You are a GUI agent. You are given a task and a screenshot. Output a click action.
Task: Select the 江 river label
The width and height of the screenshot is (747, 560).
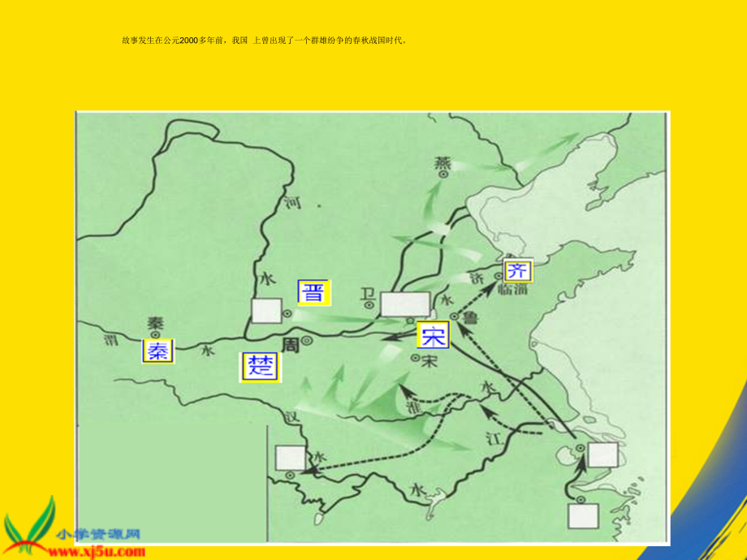coord(494,438)
